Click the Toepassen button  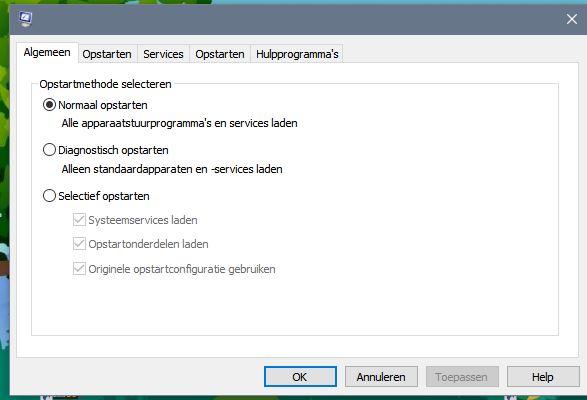click(x=462, y=376)
